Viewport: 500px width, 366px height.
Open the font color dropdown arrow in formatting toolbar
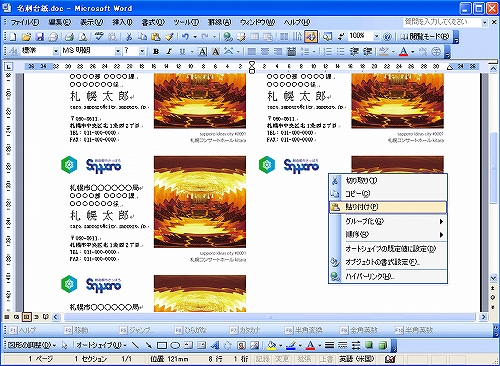coord(413,52)
